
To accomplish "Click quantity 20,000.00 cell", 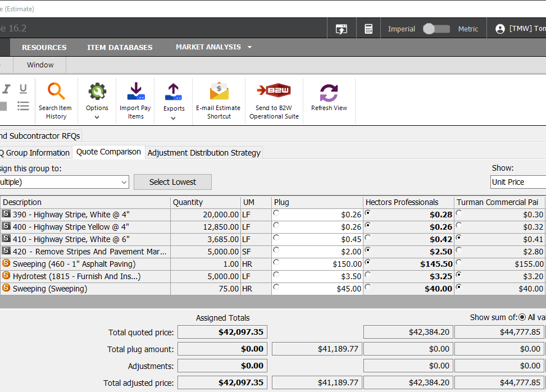I will coord(206,215).
